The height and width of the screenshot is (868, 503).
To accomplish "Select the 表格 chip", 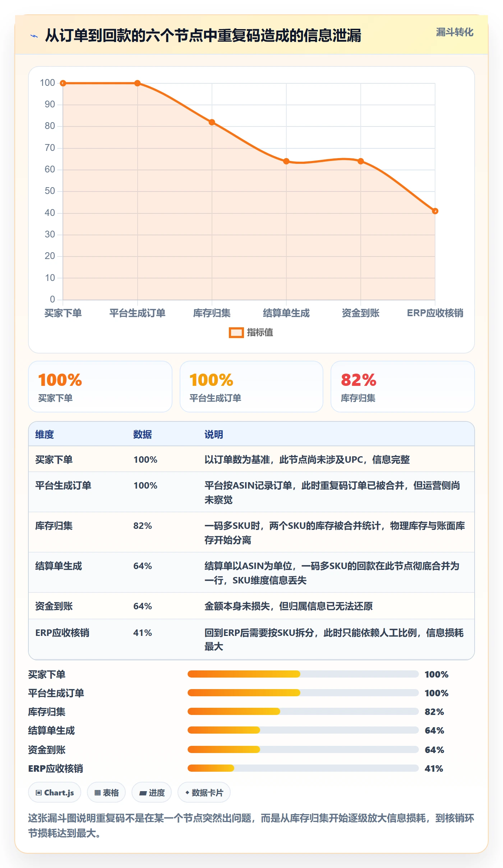I will point(106,793).
